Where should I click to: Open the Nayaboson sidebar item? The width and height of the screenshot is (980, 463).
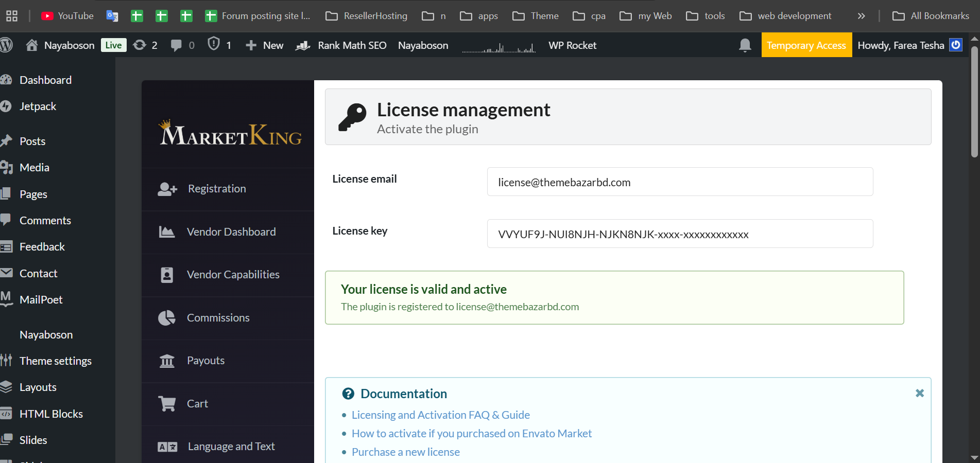coord(46,334)
